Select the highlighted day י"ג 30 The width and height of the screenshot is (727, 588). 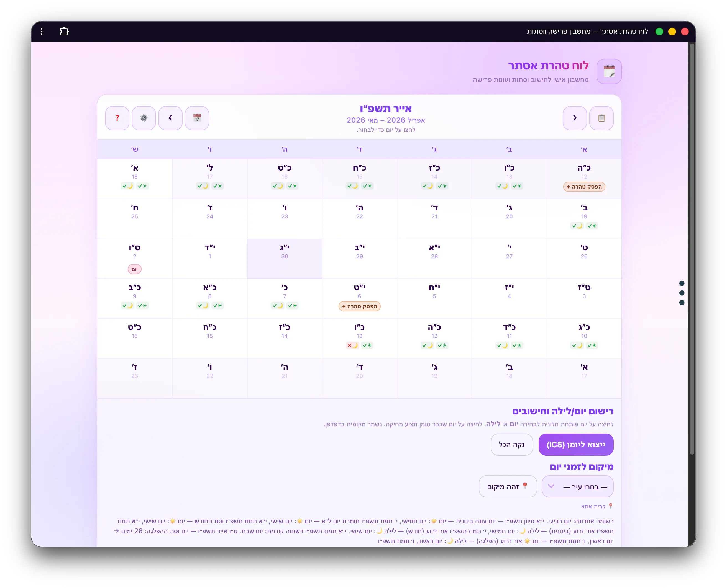click(285, 259)
